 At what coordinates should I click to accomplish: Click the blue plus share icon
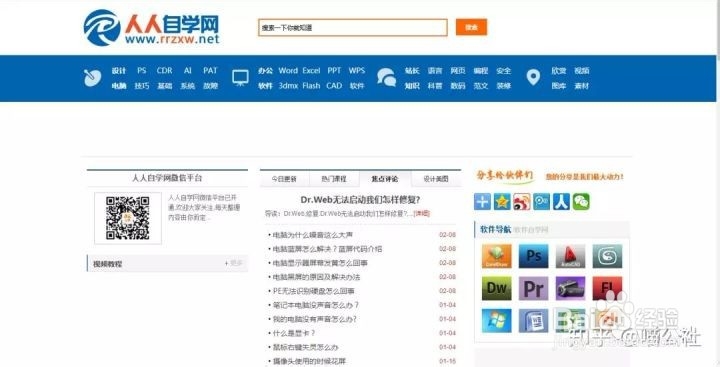point(482,202)
